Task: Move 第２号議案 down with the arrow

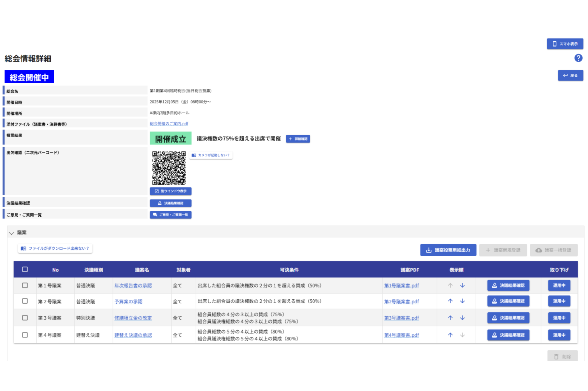Action: (462, 301)
